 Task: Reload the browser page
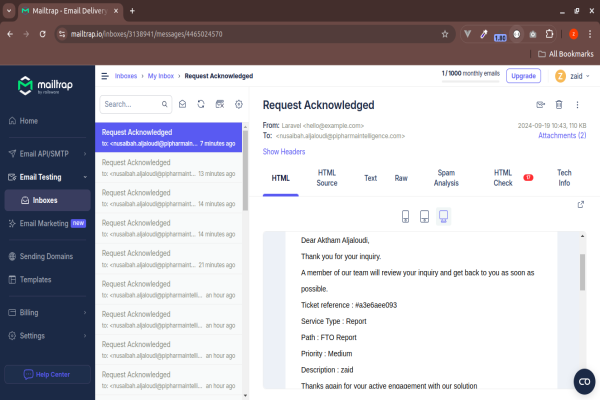42,34
